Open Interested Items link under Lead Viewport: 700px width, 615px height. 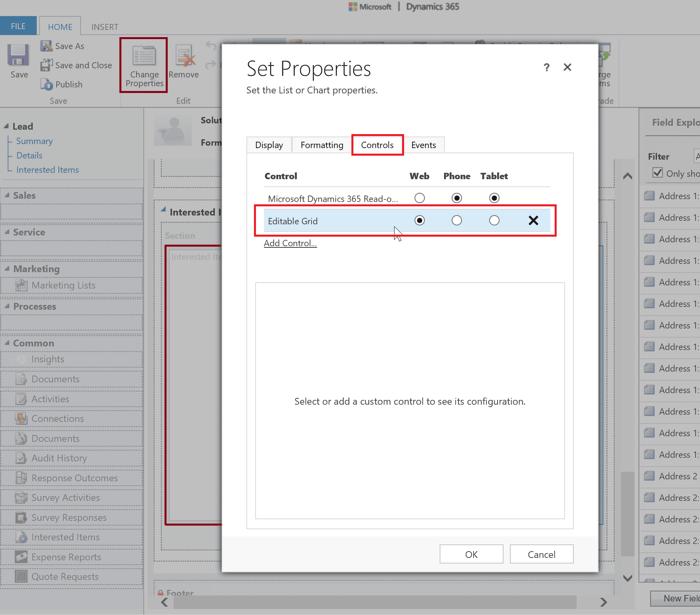48,170
